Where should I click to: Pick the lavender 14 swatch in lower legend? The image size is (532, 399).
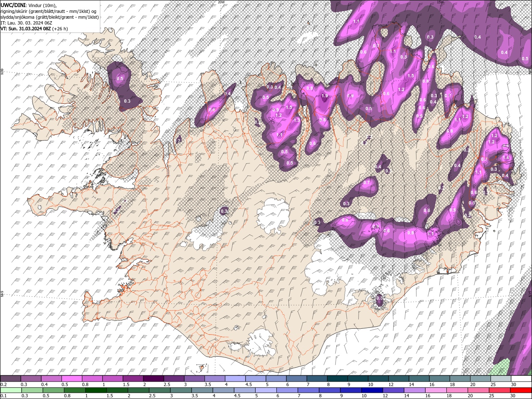[414, 390]
